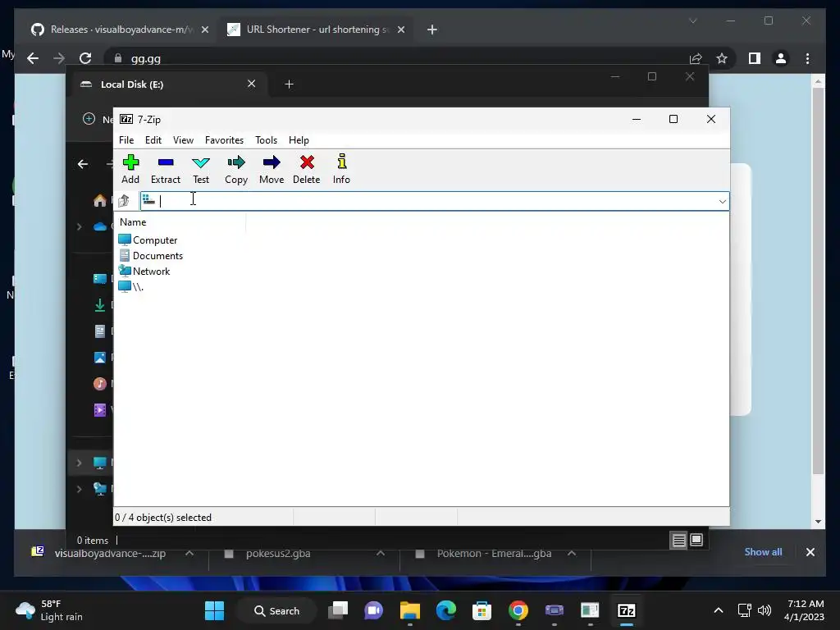Viewport: 840px width, 630px height.
Task: Switch Explorer to large thumbnails view layout
Action: coord(696,540)
